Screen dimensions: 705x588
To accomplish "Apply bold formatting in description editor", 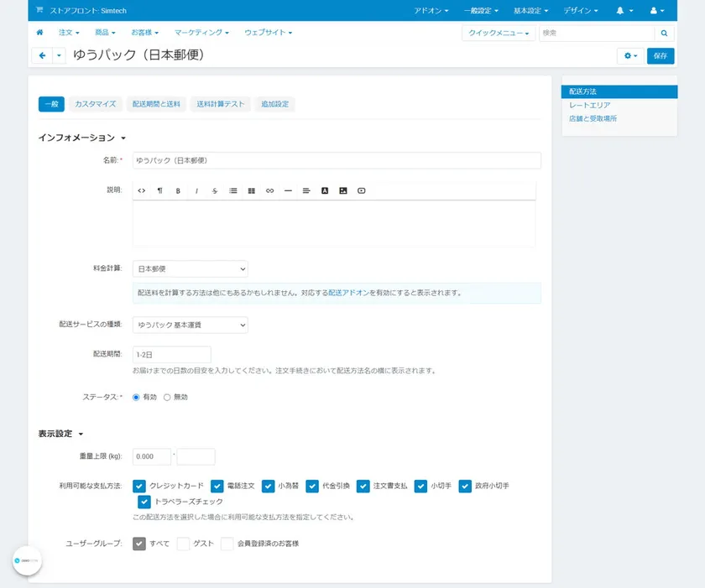I will (178, 190).
